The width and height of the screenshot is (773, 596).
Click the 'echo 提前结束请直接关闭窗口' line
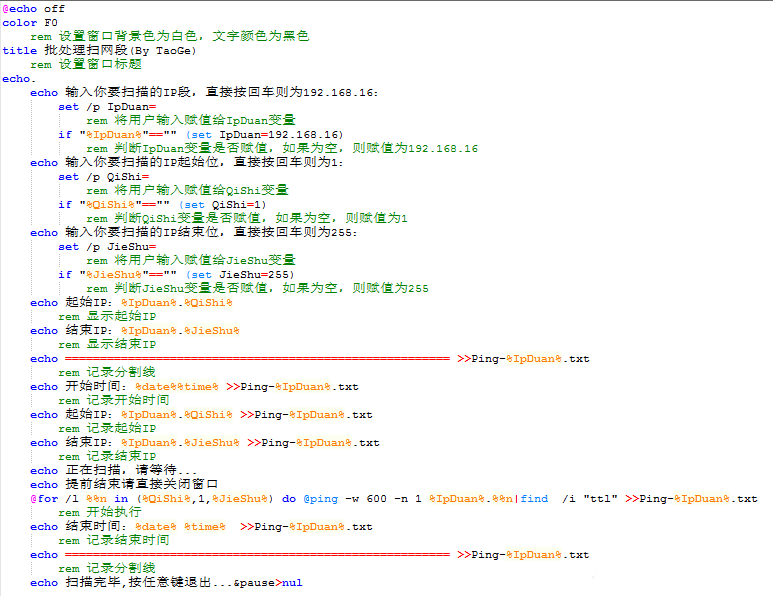(x=124, y=484)
